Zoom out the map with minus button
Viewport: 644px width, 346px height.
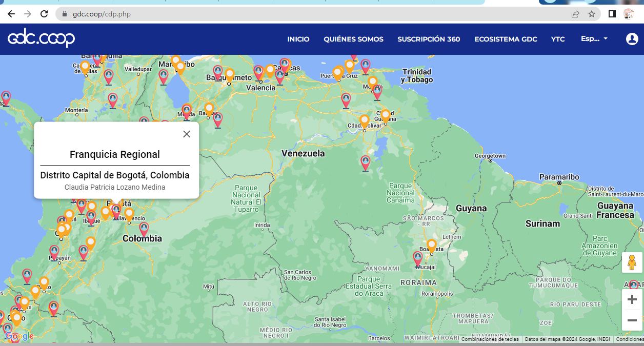coord(632,320)
